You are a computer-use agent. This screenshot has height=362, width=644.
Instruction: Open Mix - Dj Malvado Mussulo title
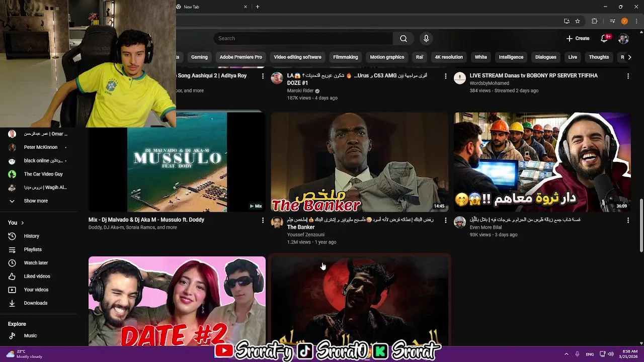point(146,220)
